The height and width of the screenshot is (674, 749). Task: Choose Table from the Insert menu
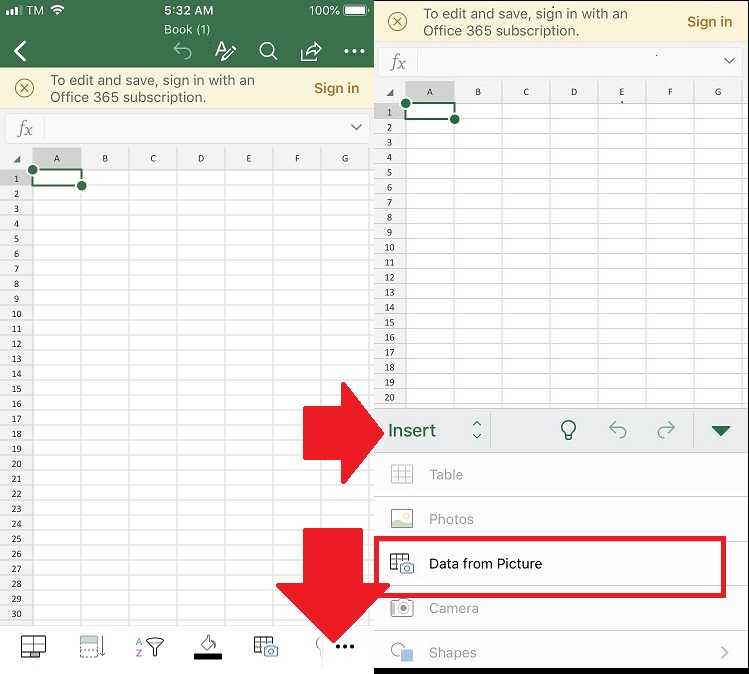click(561, 475)
